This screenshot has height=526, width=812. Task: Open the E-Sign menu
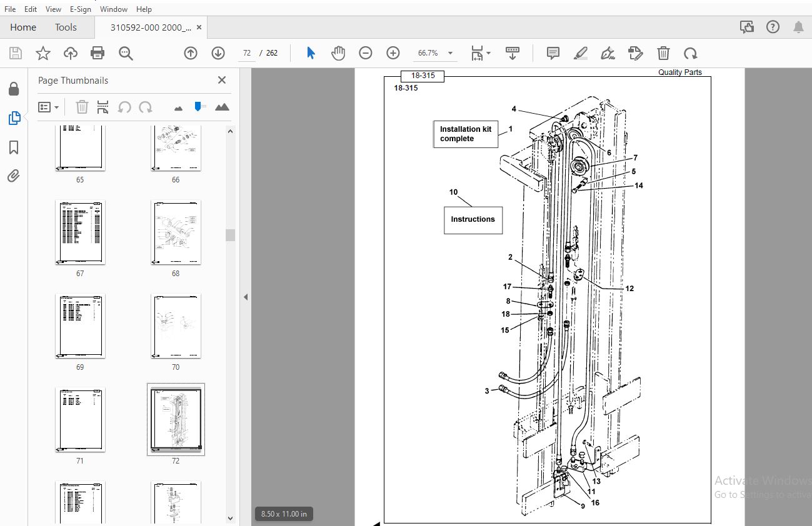click(81, 9)
